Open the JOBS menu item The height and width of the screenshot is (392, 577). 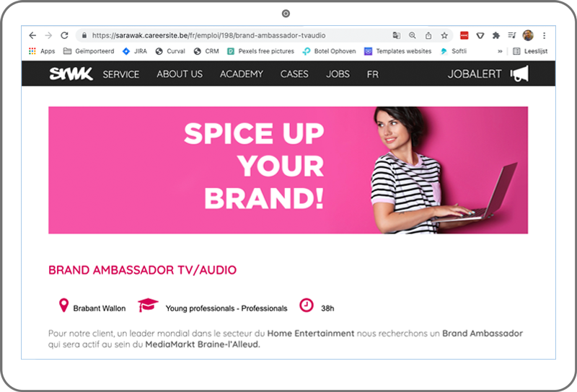pyautogui.click(x=338, y=74)
